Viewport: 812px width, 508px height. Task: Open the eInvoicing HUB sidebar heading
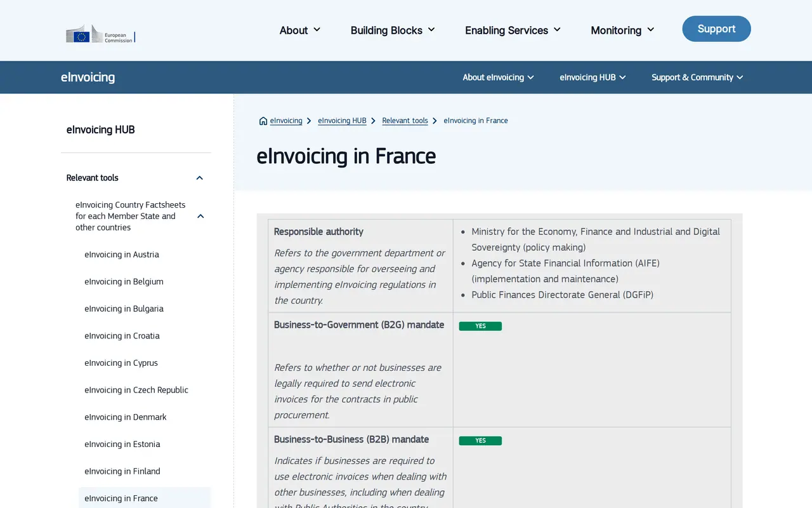[100, 130]
